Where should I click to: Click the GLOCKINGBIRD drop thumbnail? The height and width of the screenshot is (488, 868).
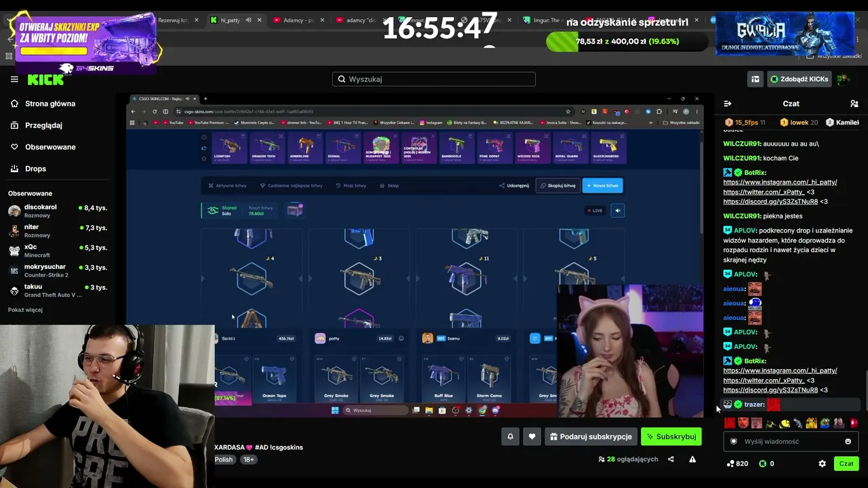pyautogui.click(x=608, y=147)
